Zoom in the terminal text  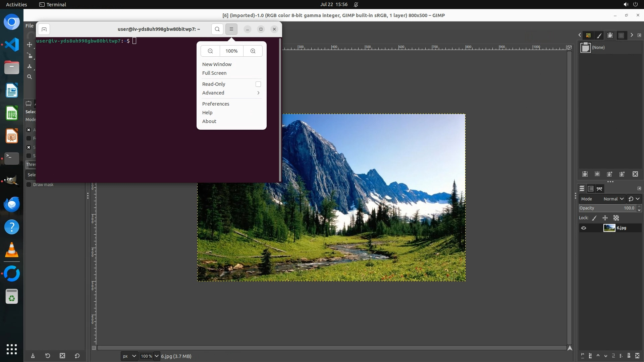(253, 51)
